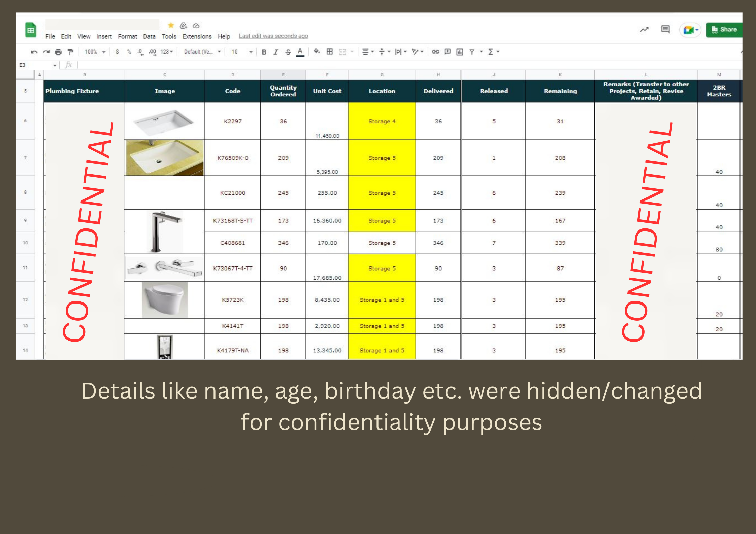
Task: Click the insert link icon
Action: point(435,51)
